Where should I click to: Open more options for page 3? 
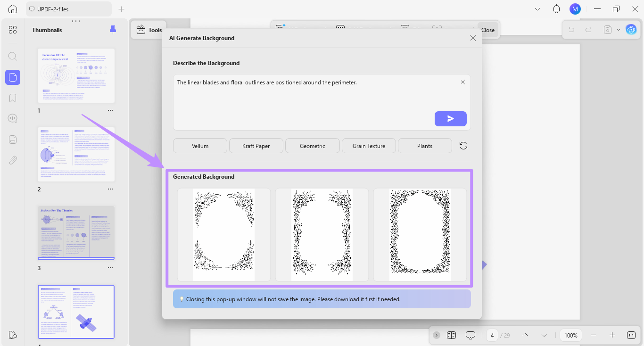pos(110,268)
